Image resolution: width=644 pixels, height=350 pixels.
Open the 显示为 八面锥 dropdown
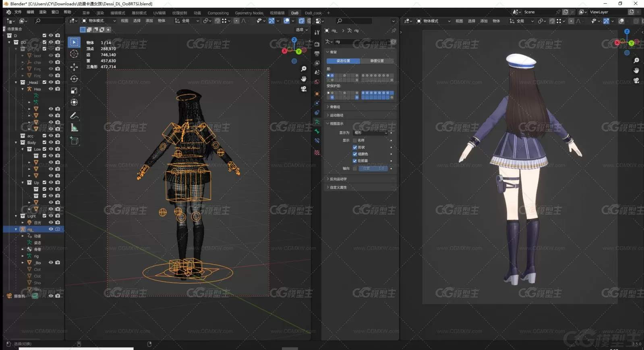[371, 133]
